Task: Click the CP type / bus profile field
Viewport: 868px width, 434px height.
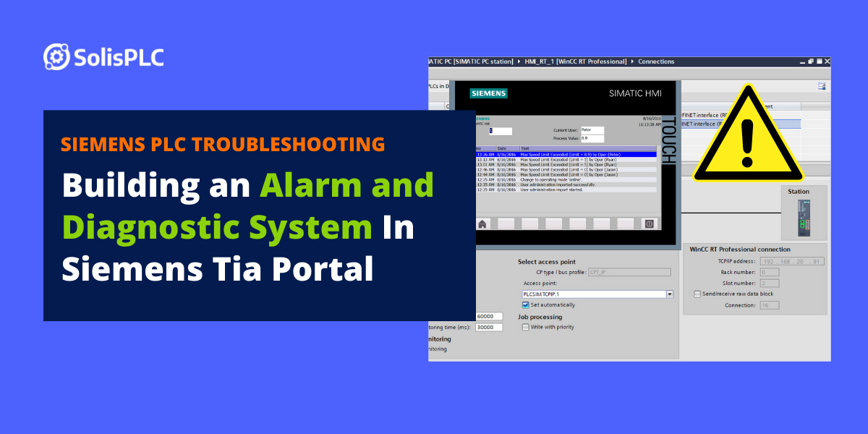Action: [x=629, y=271]
